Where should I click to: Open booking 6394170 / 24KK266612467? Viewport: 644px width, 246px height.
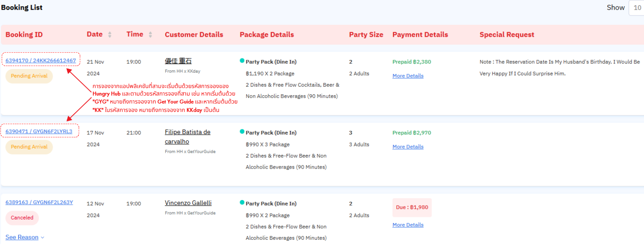coord(41,60)
